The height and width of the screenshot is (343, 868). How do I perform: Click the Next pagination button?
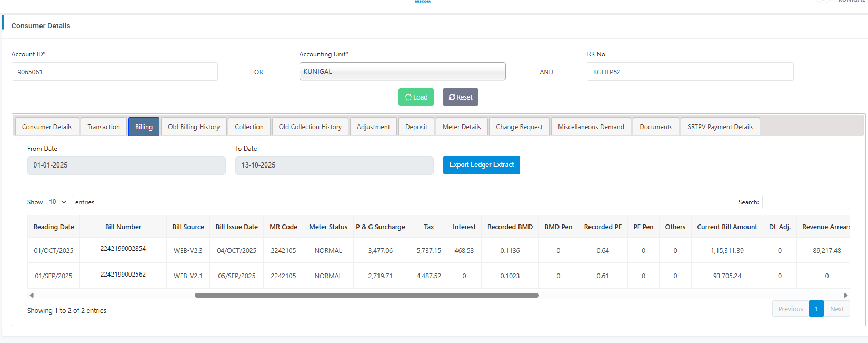coord(836,309)
